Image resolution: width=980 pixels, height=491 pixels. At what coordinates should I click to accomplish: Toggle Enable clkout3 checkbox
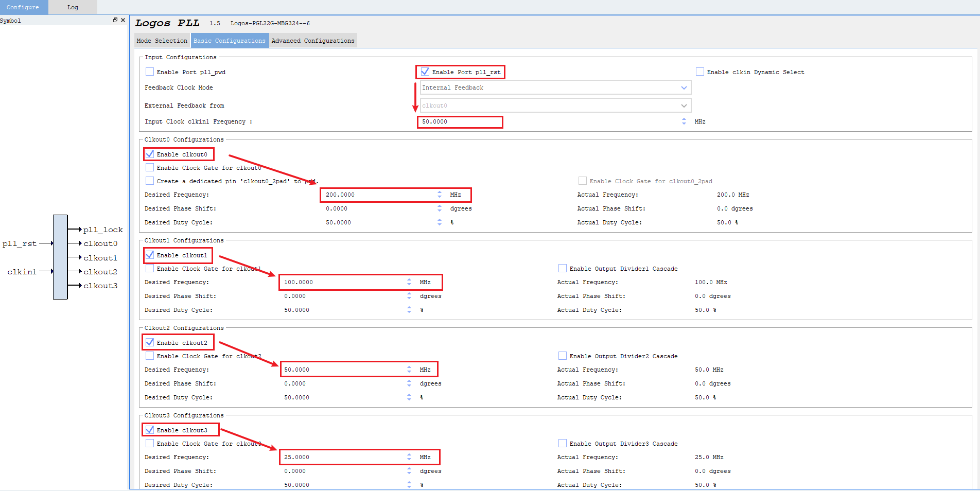point(150,430)
